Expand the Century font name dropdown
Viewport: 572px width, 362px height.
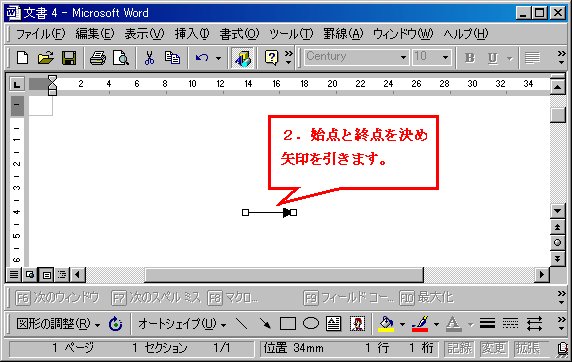pos(403,57)
